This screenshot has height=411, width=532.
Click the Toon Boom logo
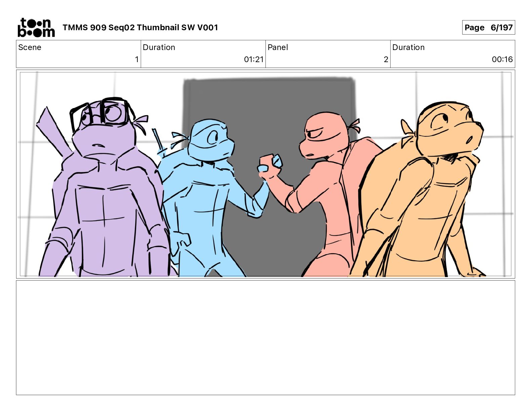[x=36, y=28]
